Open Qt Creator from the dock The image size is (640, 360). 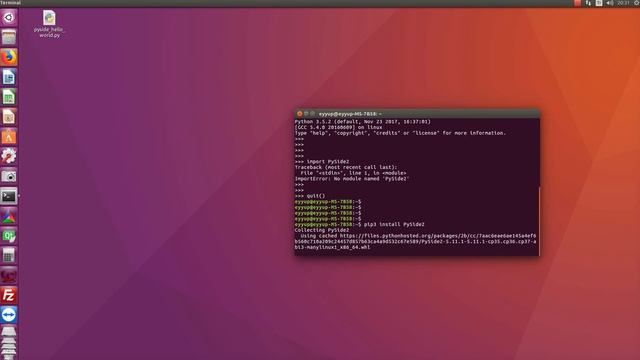(9, 236)
